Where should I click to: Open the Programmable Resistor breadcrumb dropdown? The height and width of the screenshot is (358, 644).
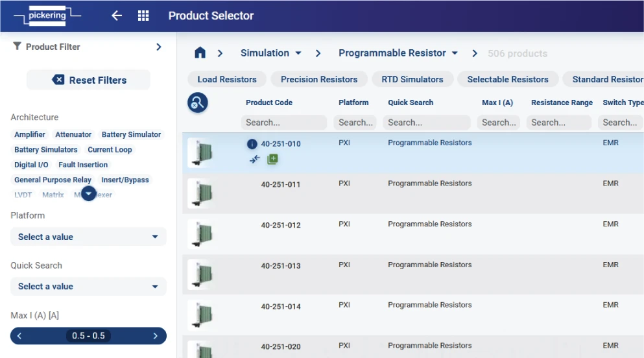click(x=398, y=53)
